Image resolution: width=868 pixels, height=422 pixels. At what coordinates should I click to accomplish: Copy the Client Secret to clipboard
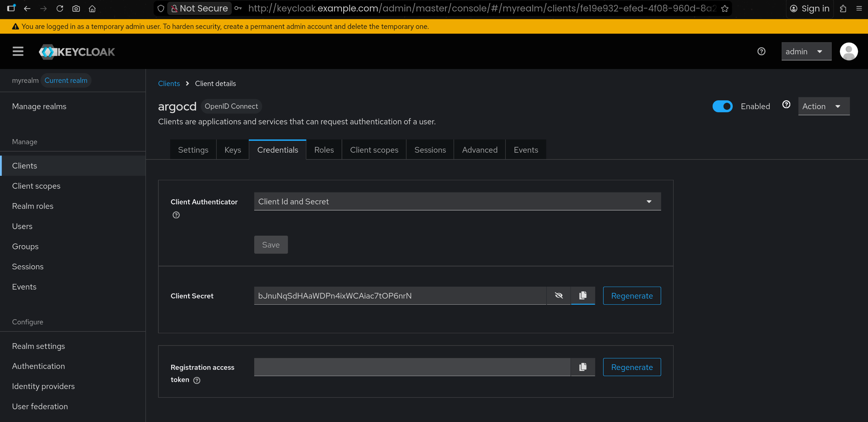pyautogui.click(x=583, y=296)
